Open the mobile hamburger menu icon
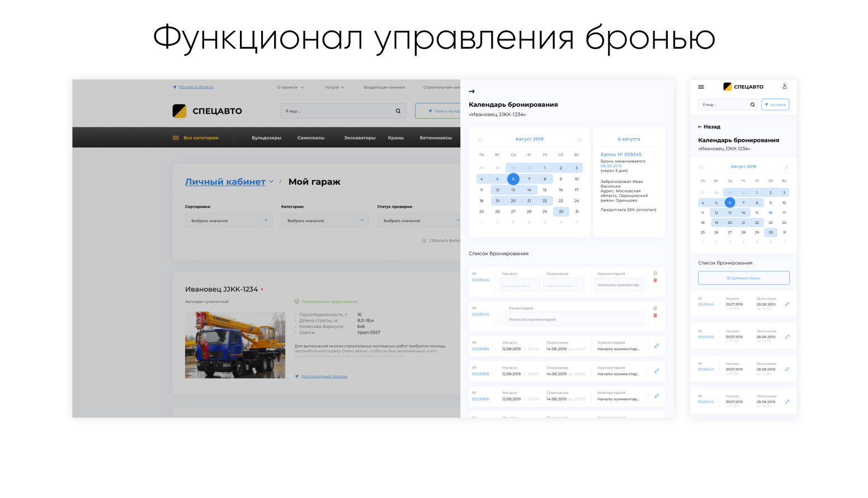The height and width of the screenshot is (498, 868). [x=701, y=87]
